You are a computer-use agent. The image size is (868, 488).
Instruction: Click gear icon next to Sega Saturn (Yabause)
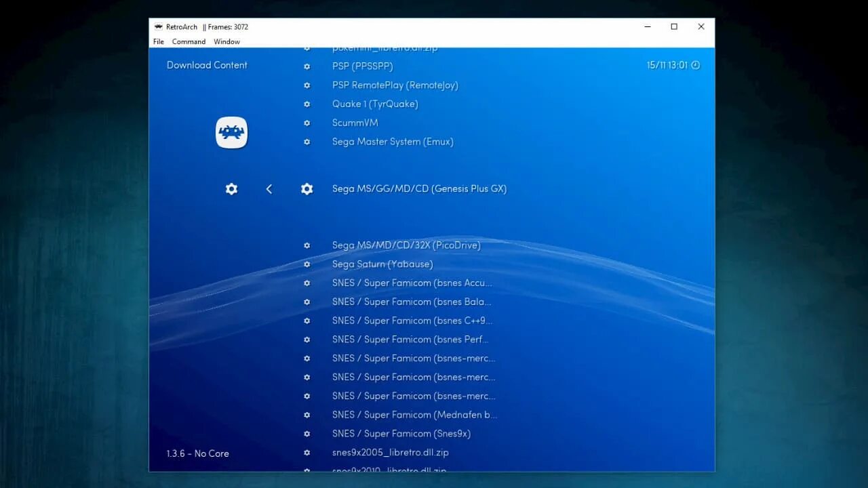307,264
